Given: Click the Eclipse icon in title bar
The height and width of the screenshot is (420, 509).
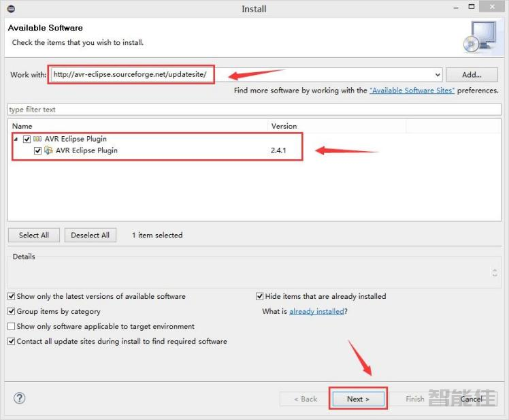Looking at the screenshot, I should (10, 9).
